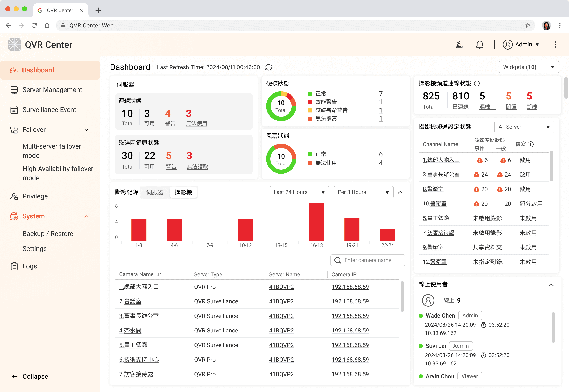Sort table by Camera Name icon
The image size is (569, 392).
pos(159,274)
